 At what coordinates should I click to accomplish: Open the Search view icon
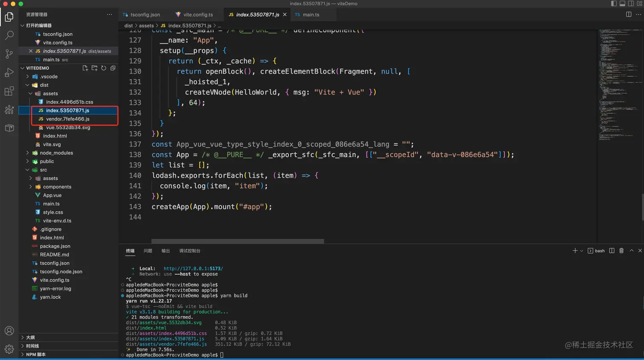click(9, 35)
